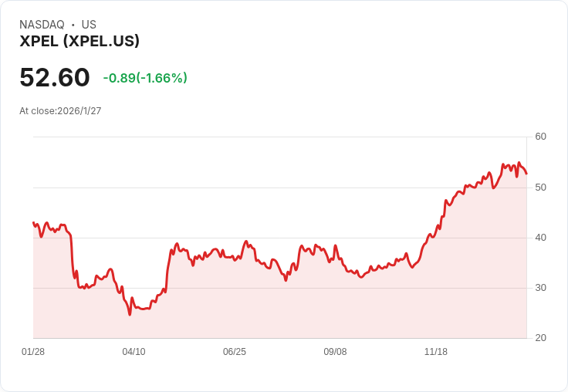568x392 pixels.
Task: Select the 09/08 date on x-axis
Action: tap(335, 352)
